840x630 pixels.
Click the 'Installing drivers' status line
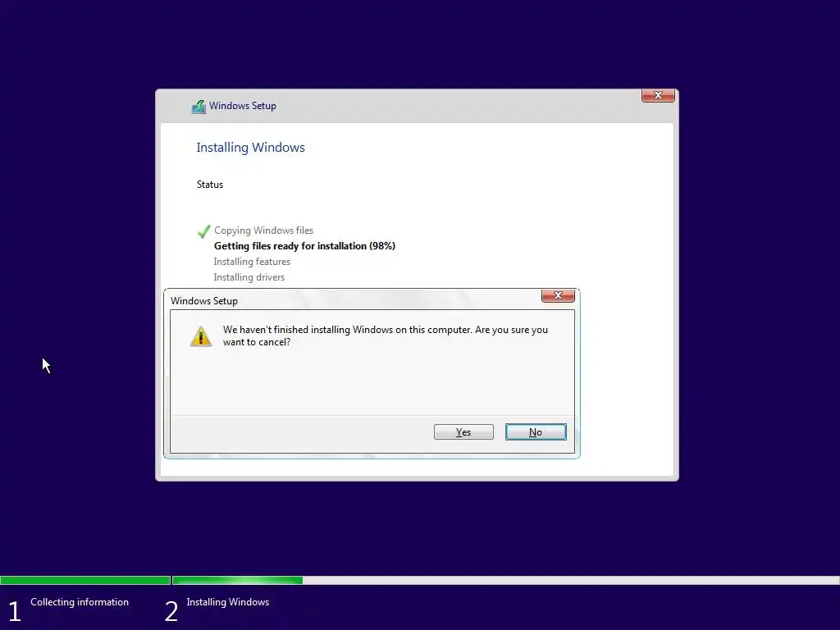249,277
